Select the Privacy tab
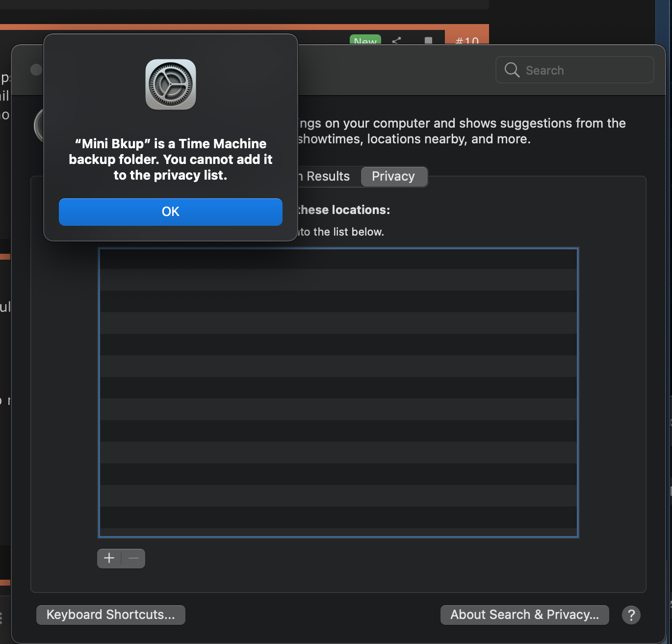672x644 pixels. [394, 176]
